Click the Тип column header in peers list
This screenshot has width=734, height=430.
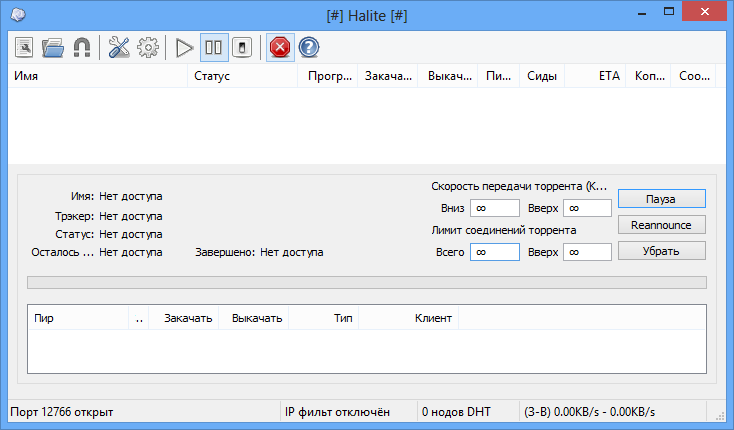[324, 318]
